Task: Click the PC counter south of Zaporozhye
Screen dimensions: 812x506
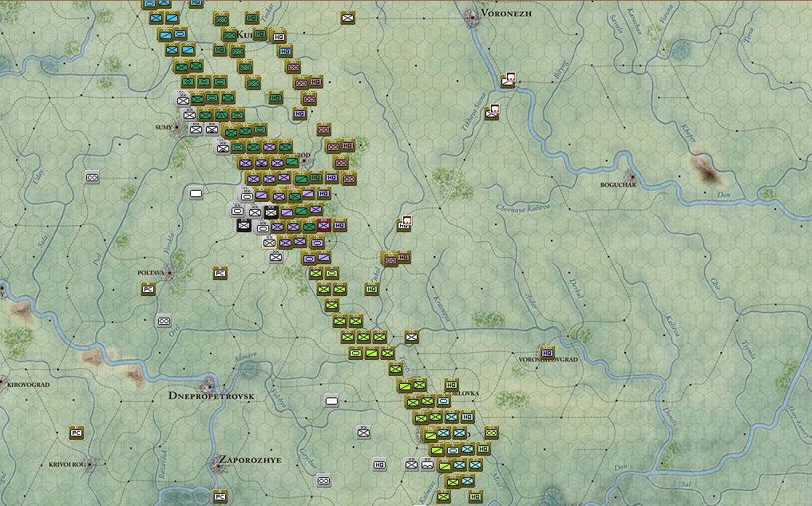Action: pos(220,496)
